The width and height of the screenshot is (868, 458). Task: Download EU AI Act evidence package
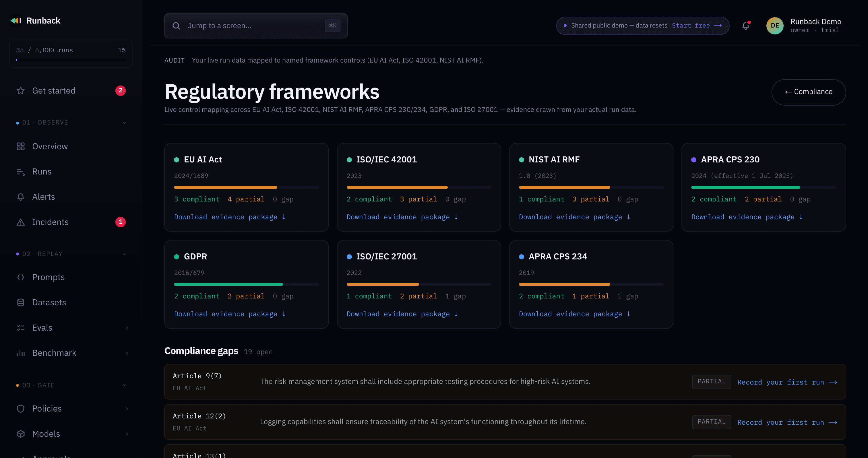click(x=230, y=217)
